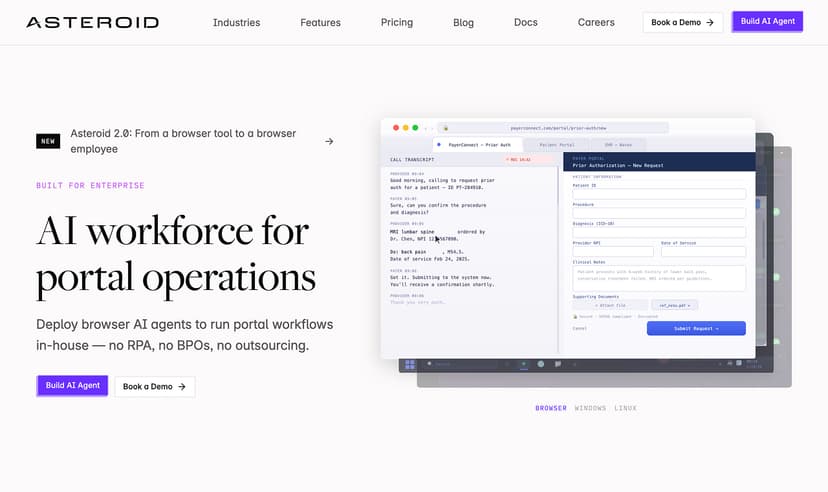Click the Date of Service field
This screenshot has width=828, height=492.
(x=703, y=251)
